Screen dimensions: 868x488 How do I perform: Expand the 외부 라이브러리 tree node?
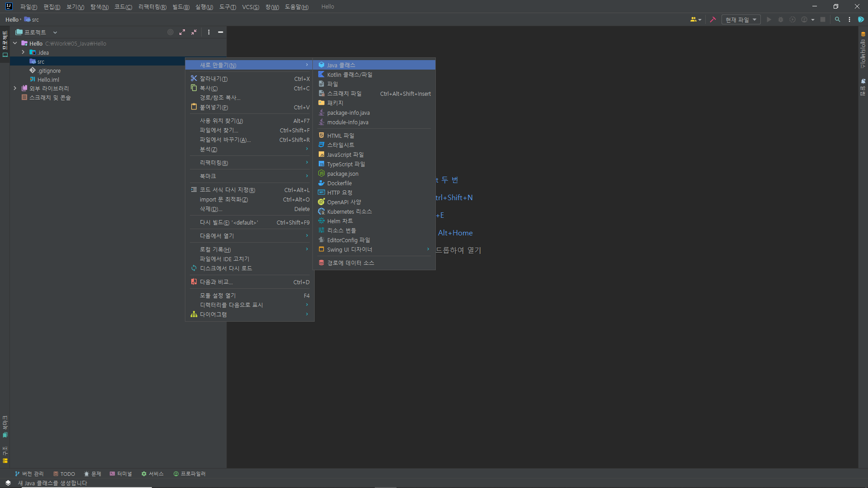pos(15,88)
